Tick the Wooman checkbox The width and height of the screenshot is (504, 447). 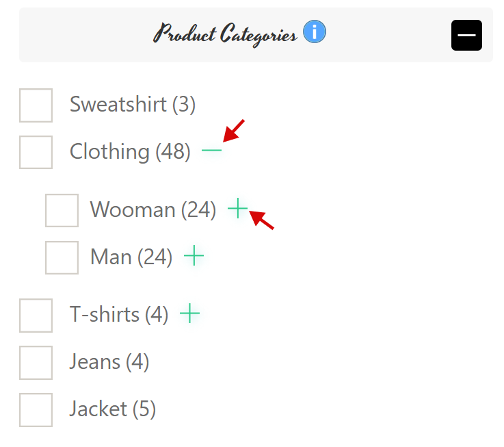(x=62, y=210)
